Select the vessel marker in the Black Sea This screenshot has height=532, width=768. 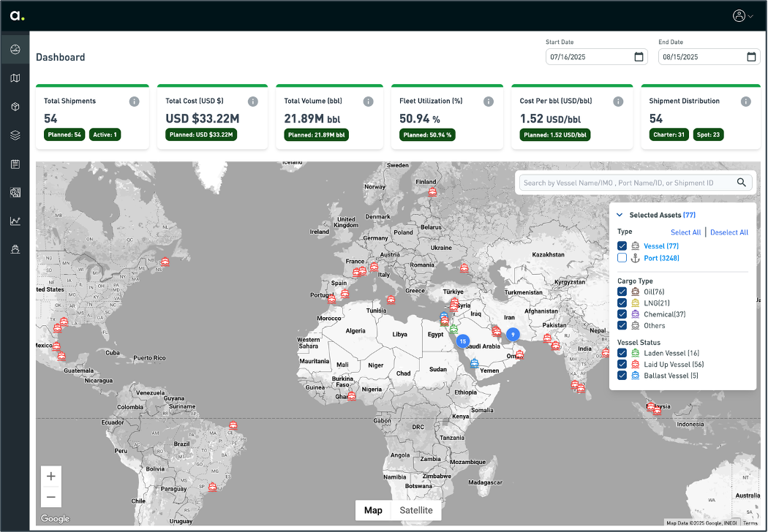pyautogui.click(x=464, y=267)
